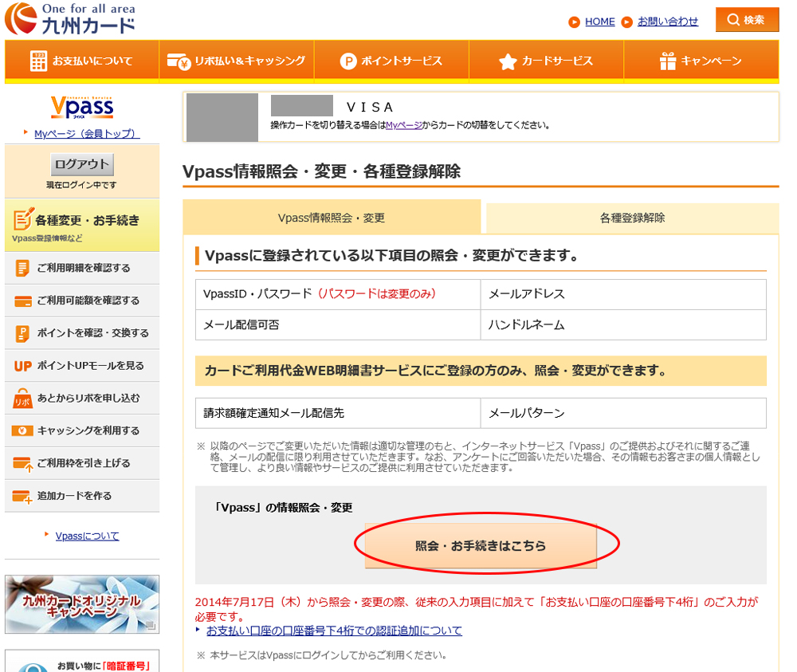Click the orange arrow icon beside お問い合わせ
Viewport: 797px width, 672px height.
[626, 22]
